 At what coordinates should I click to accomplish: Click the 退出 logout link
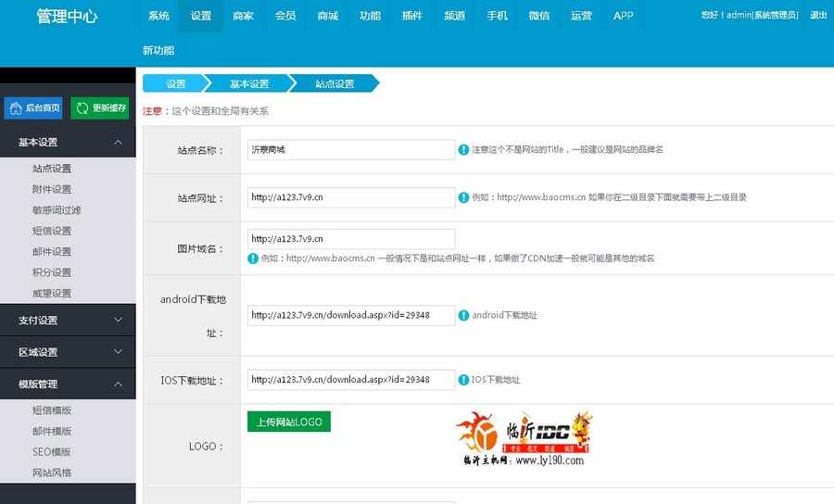tap(818, 16)
